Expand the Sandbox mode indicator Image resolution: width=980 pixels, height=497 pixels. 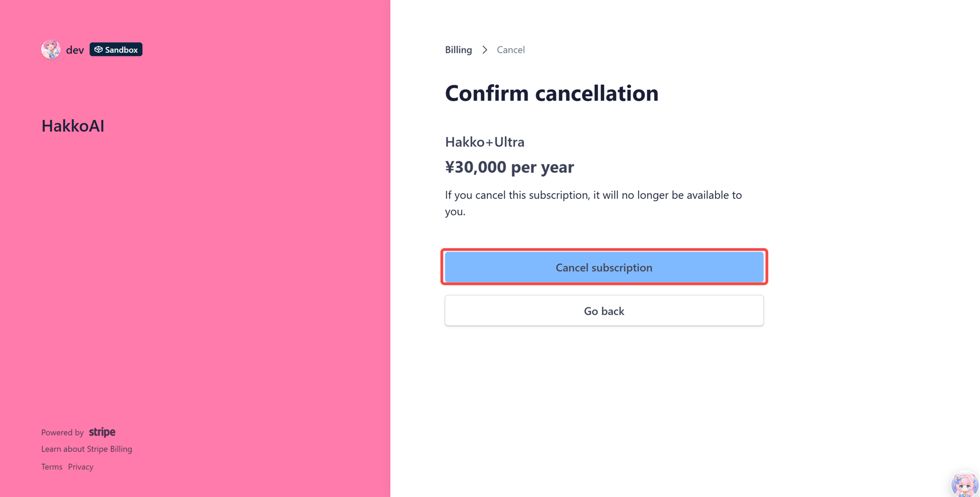pos(115,49)
